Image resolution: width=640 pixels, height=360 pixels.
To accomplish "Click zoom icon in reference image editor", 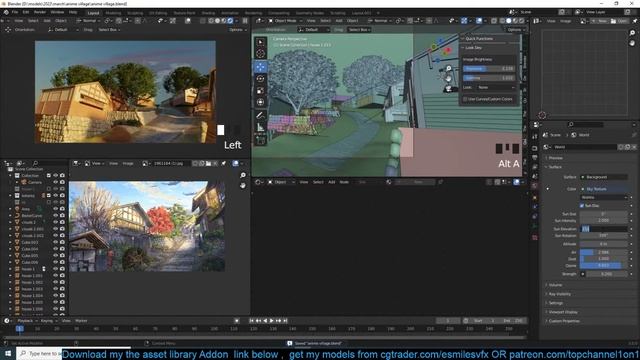I will (243, 176).
